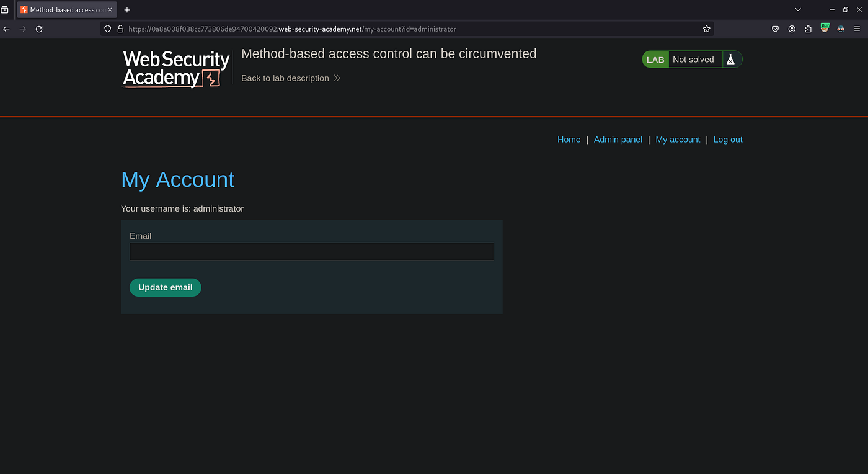Bookmark the page with the star icon

point(706,29)
